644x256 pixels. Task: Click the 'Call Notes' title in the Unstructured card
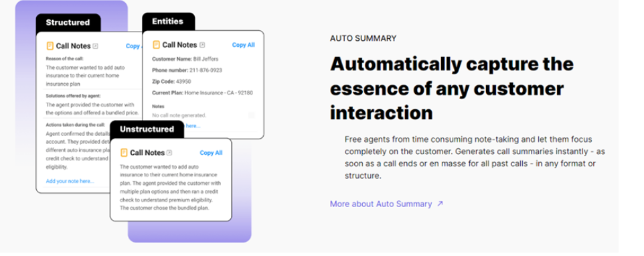[x=147, y=153]
